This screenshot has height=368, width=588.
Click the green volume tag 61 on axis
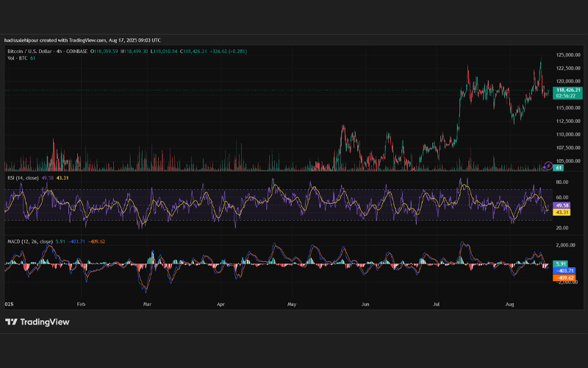[559, 168]
